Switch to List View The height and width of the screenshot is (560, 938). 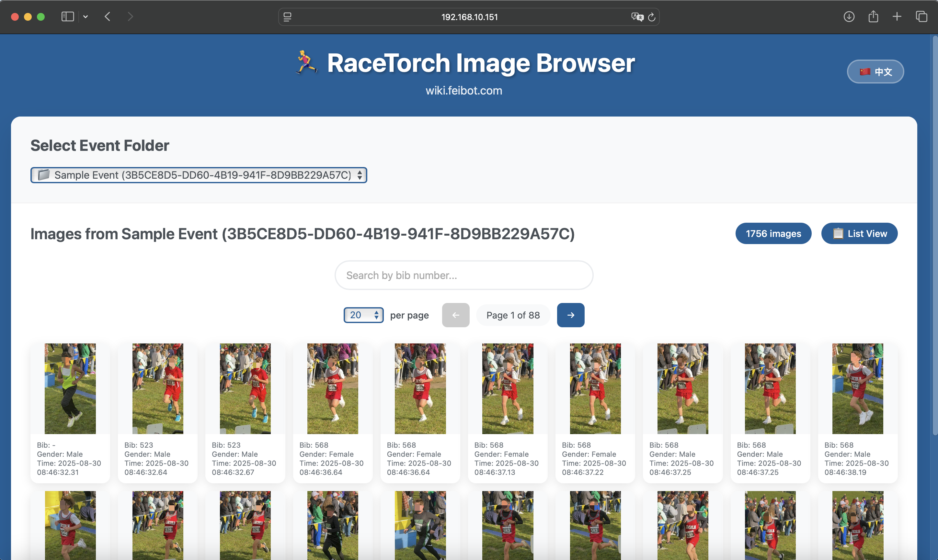859,234
